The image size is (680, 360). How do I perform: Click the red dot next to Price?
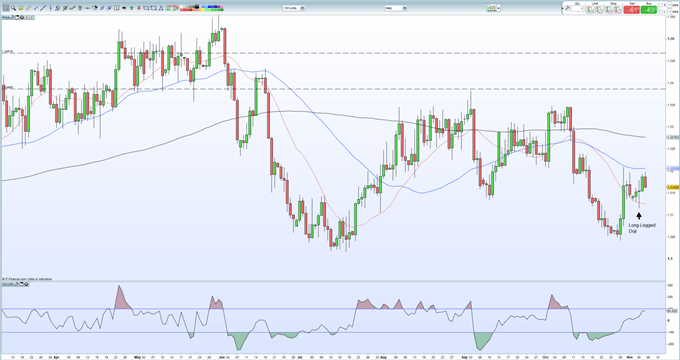click(26, 17)
